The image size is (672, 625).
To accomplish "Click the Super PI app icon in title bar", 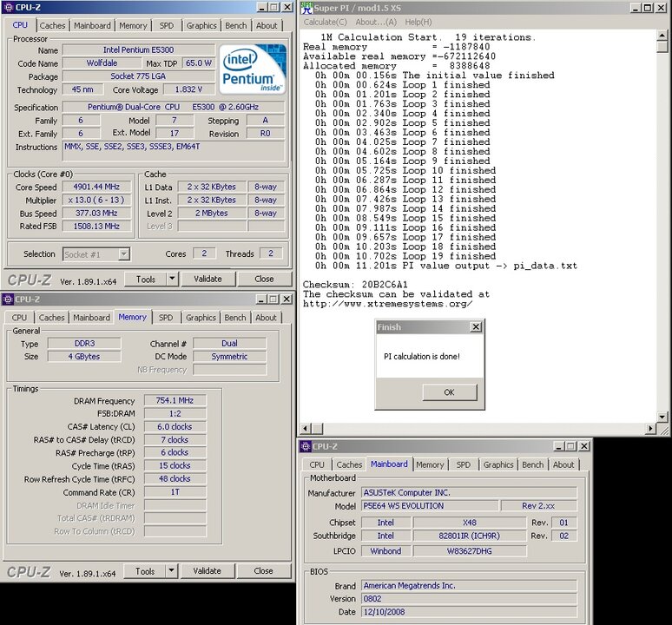I will click(306, 8).
